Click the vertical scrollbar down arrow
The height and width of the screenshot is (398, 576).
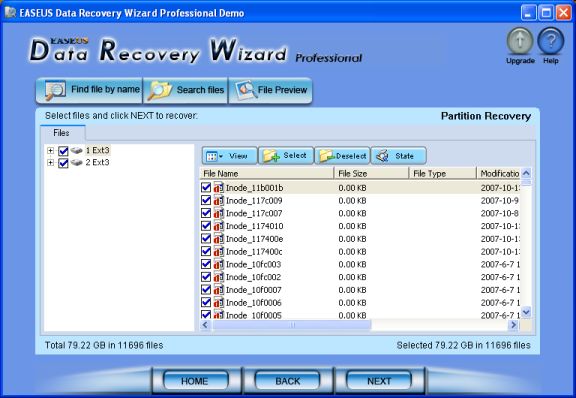[x=526, y=312]
